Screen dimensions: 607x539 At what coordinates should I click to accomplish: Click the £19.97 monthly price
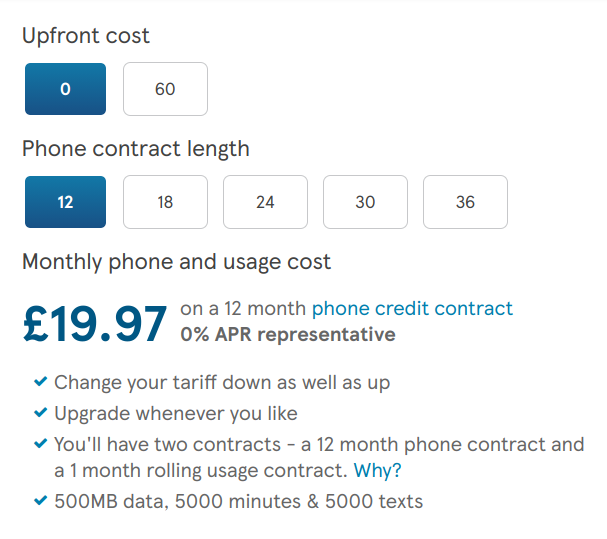tap(95, 323)
